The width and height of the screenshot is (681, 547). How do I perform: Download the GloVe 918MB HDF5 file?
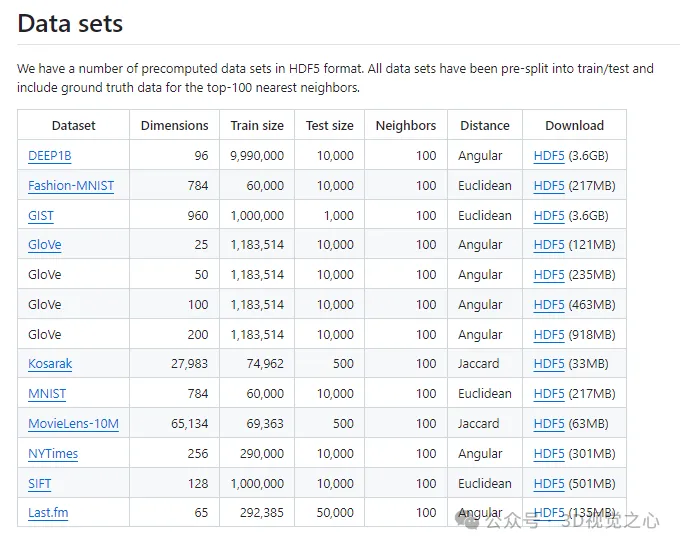tap(549, 335)
